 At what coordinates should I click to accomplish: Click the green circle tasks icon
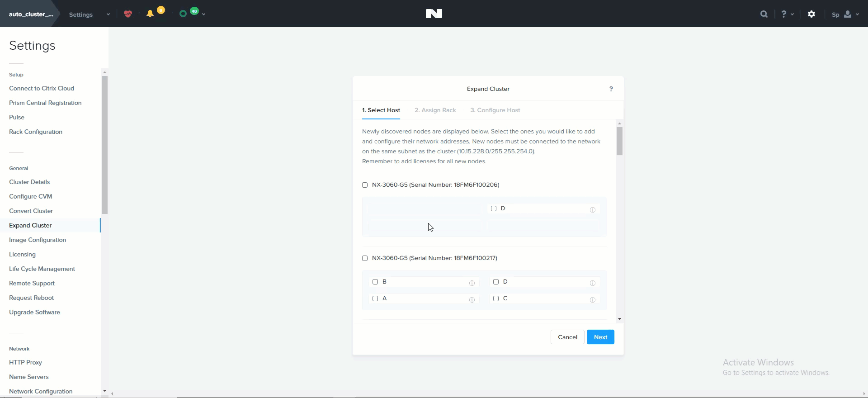point(183,14)
